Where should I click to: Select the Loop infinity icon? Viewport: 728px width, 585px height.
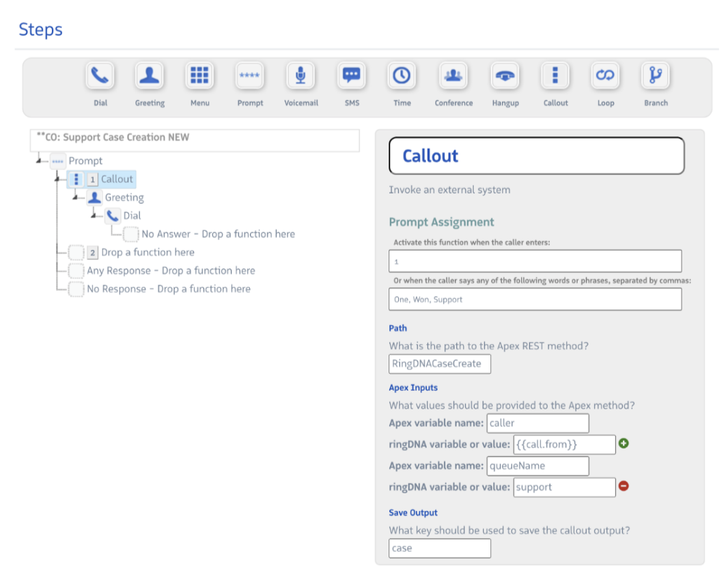[605, 76]
